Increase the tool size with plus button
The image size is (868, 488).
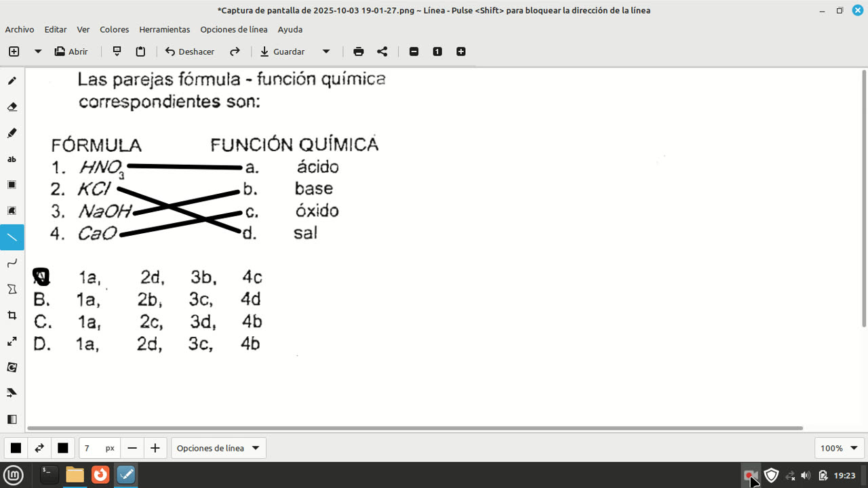(x=155, y=448)
